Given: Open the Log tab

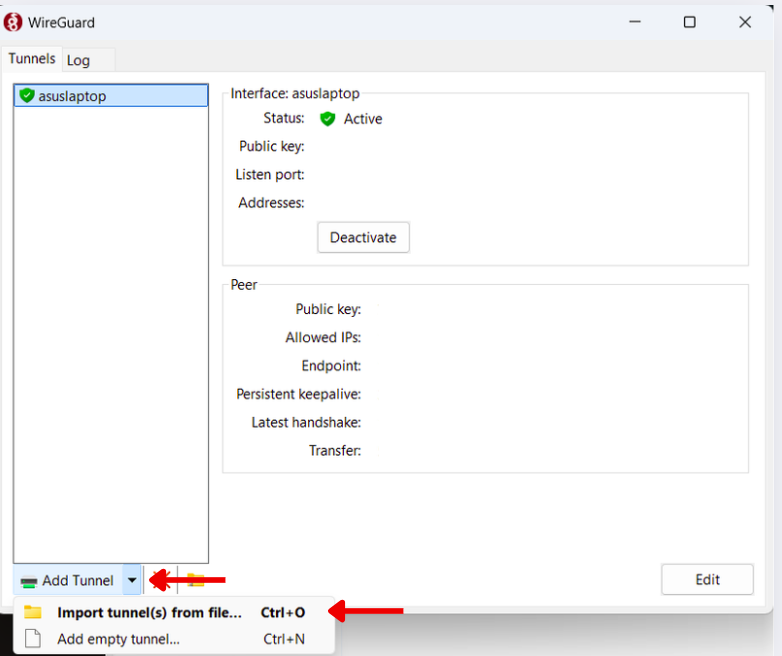Looking at the screenshot, I should point(79,60).
